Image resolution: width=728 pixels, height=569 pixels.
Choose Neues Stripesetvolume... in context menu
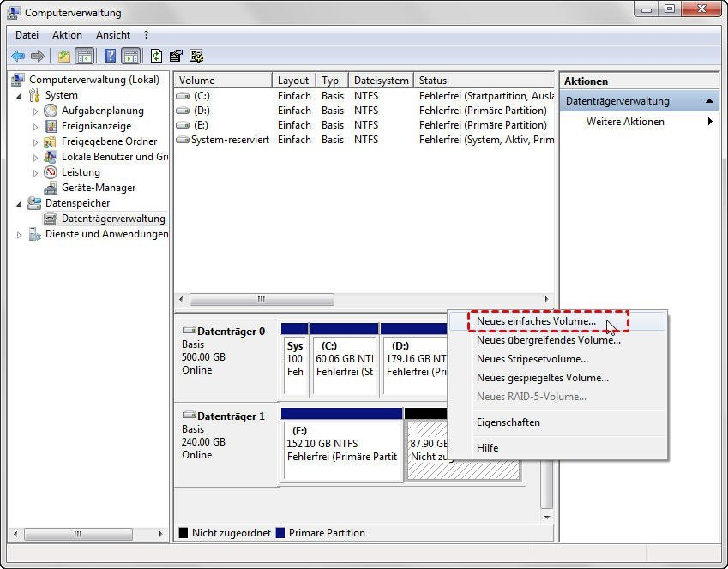click(x=557, y=359)
